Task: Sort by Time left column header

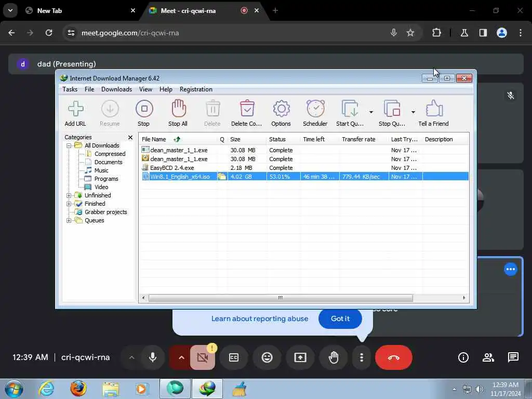Action: click(x=320, y=139)
